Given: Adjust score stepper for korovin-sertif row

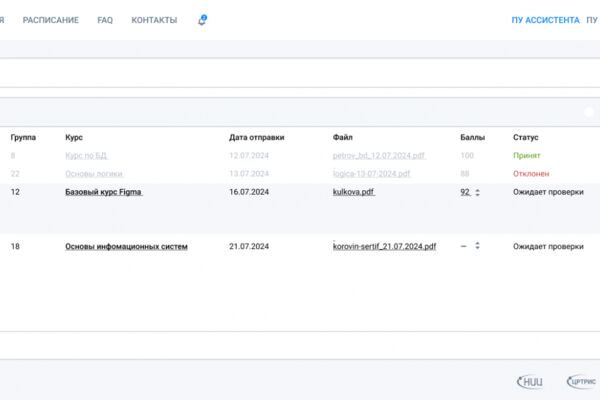Looking at the screenshot, I should click(x=477, y=246).
